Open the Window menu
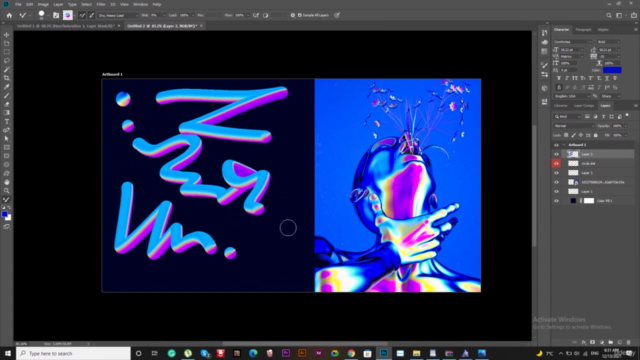The image size is (640, 360). pyautogui.click(x=140, y=4)
